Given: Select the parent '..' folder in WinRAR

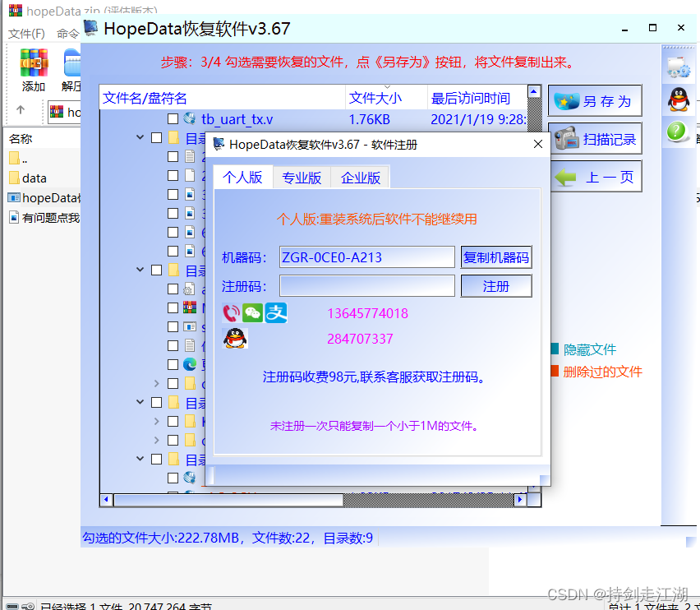Looking at the screenshot, I should [x=18, y=159].
